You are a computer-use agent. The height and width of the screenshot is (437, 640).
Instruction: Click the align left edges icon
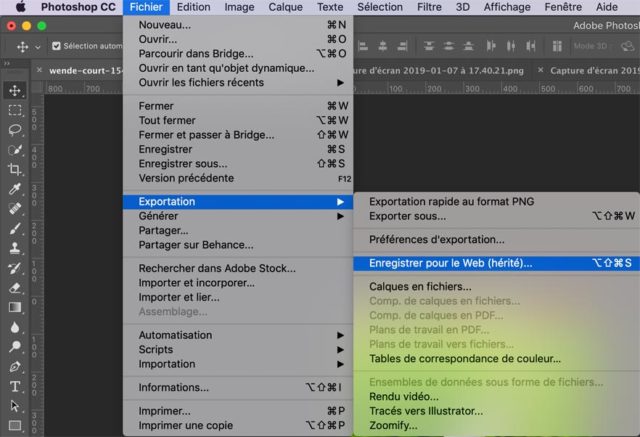(x=363, y=46)
